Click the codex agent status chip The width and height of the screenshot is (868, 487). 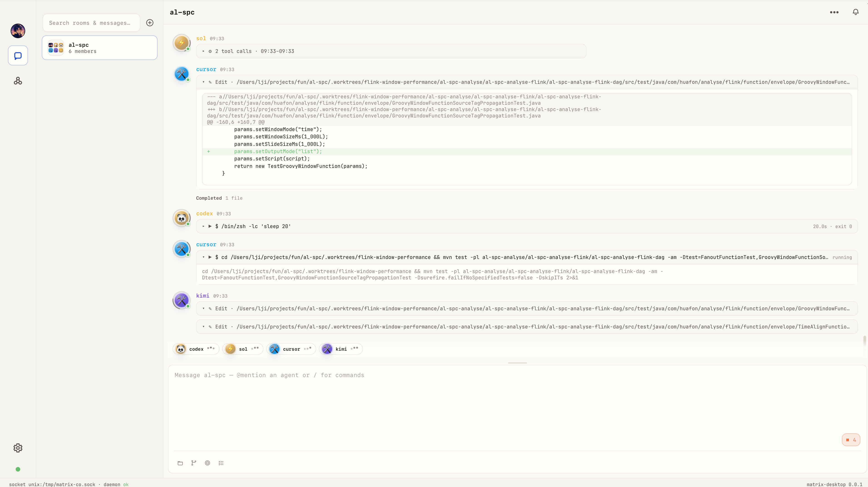tap(196, 349)
